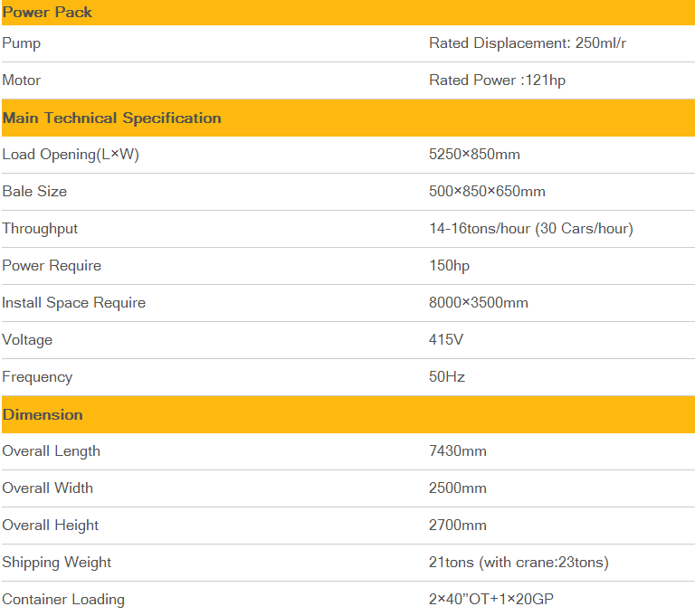Click the 50Hz frequency value

(x=447, y=377)
